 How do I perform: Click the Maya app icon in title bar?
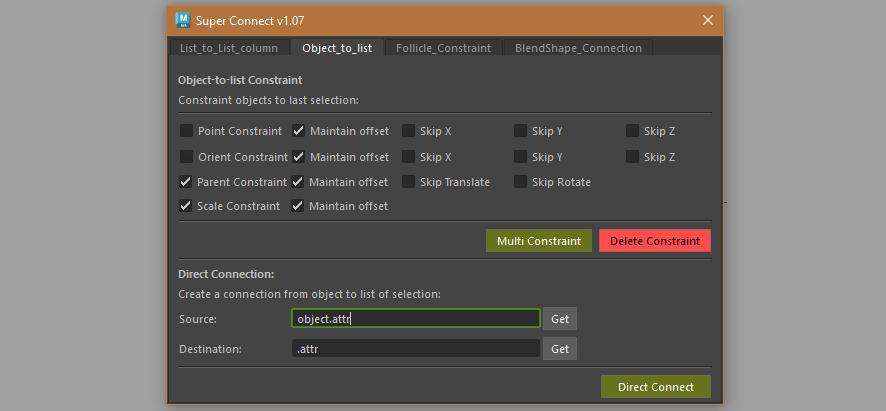point(183,20)
